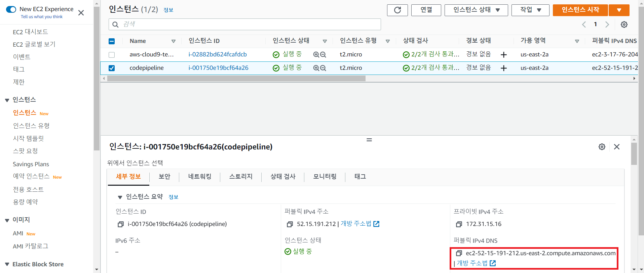Viewport: 644px width, 273px height.
Task: Toggle the select-all instances checkbox
Action: [112, 41]
